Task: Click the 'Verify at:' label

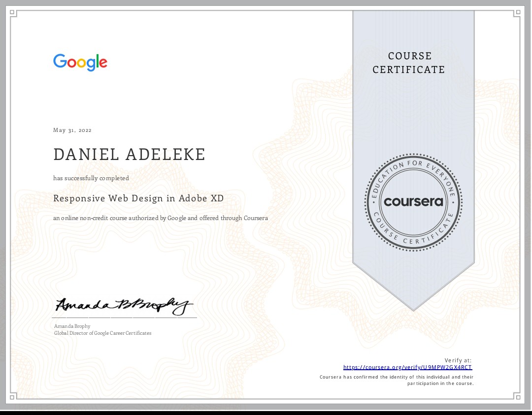Action: [x=457, y=360]
